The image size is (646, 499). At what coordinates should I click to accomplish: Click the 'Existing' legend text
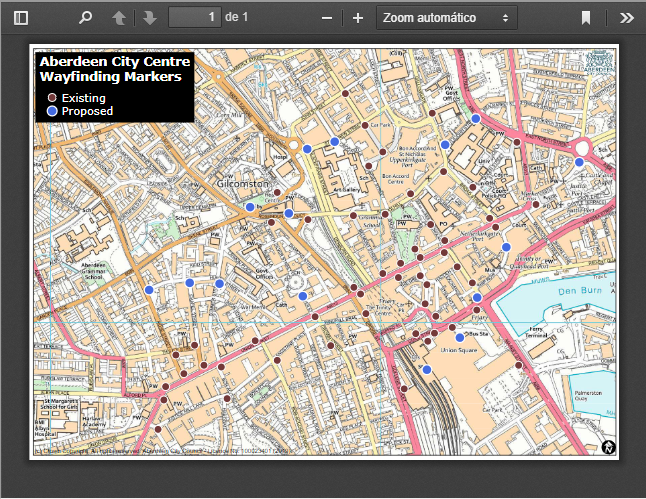point(84,98)
